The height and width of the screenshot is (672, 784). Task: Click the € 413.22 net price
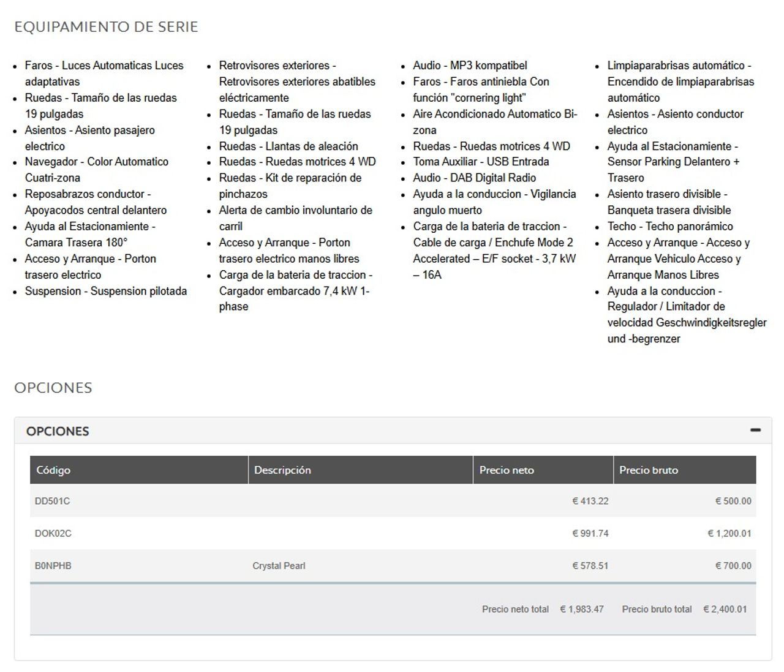coord(590,501)
